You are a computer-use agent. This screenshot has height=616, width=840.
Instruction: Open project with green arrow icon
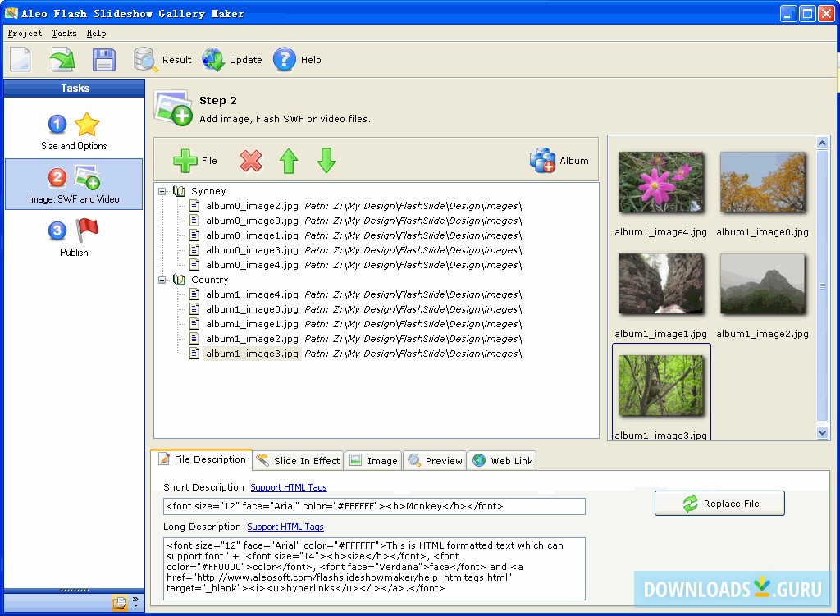pos(62,59)
